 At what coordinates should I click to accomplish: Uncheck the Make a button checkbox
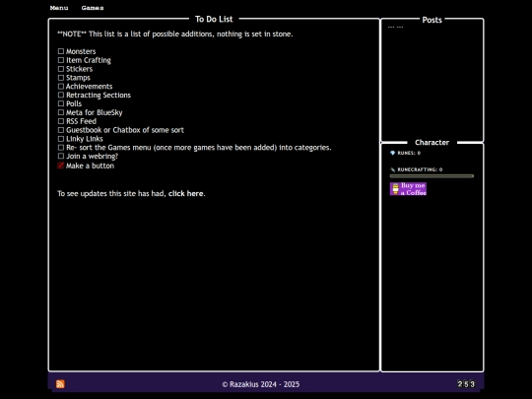pyautogui.click(x=61, y=166)
